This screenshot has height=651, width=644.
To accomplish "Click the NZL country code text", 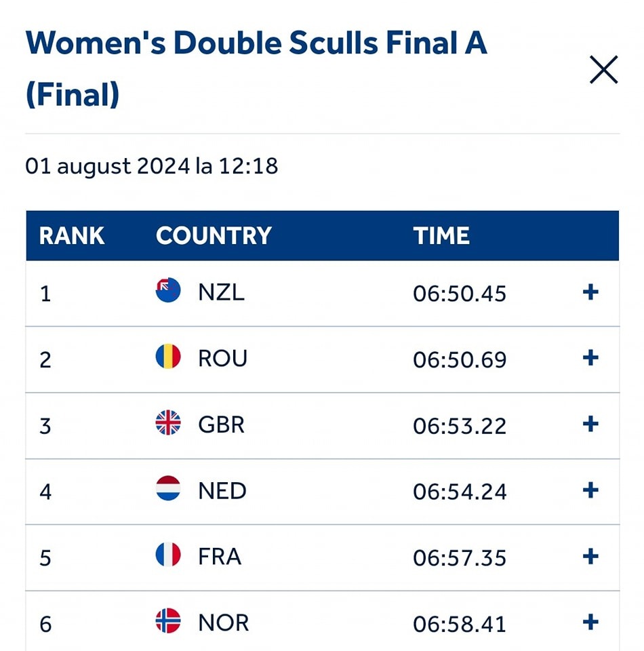I will pos(221,292).
